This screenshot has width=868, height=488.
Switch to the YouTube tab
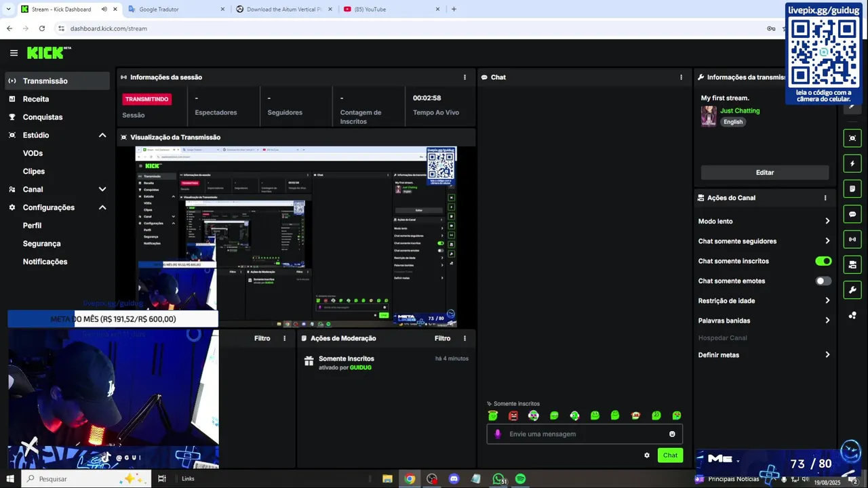click(x=393, y=9)
